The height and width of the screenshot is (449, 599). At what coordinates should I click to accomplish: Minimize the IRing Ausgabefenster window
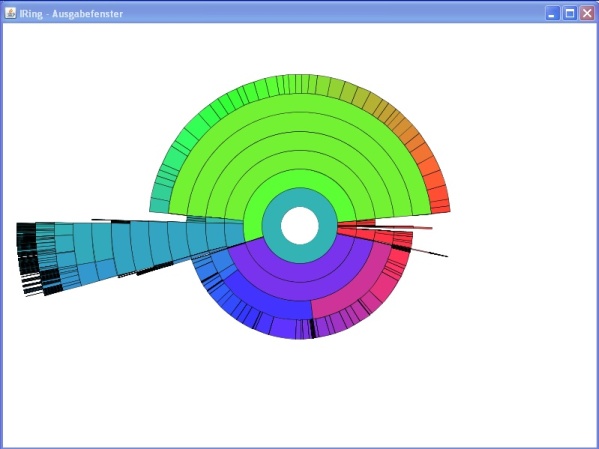coord(552,14)
